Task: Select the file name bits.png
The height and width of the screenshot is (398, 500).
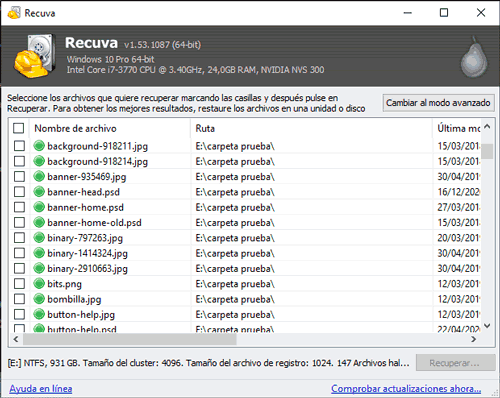Action: click(x=64, y=284)
